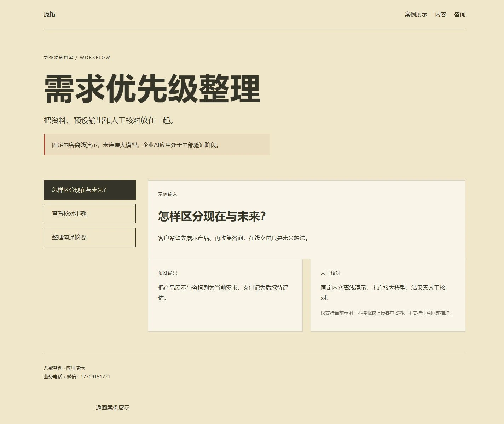Click the phone number 17709151771
The image size is (504, 424).
tap(95, 377)
